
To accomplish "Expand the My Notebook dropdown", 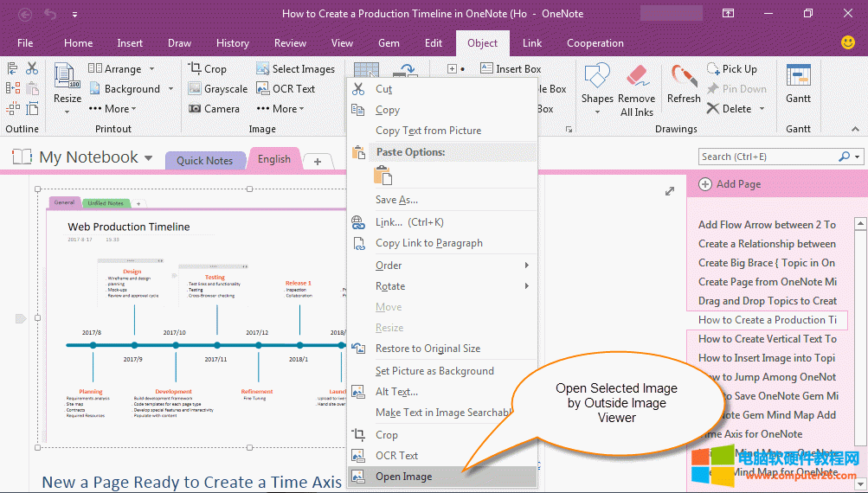I will (x=148, y=158).
